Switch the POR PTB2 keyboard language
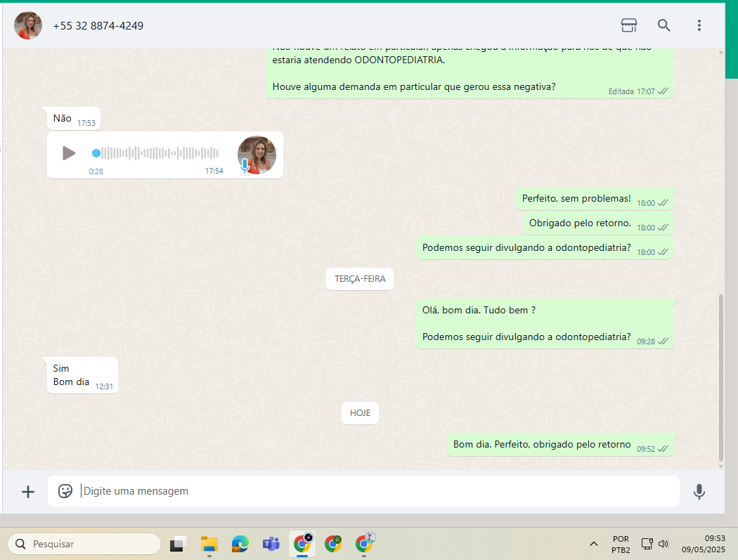The image size is (738, 560). [x=621, y=544]
